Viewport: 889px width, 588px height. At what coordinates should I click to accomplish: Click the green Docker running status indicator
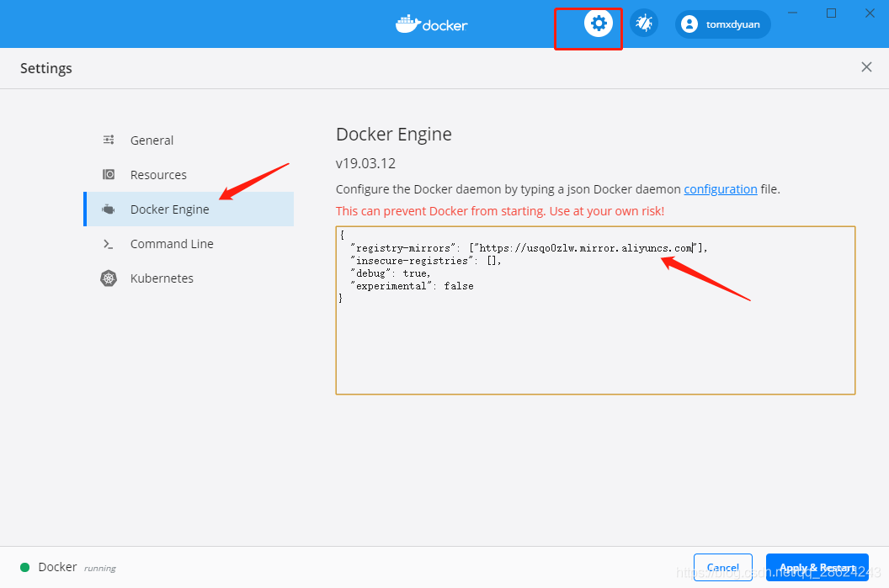pyautogui.click(x=25, y=567)
